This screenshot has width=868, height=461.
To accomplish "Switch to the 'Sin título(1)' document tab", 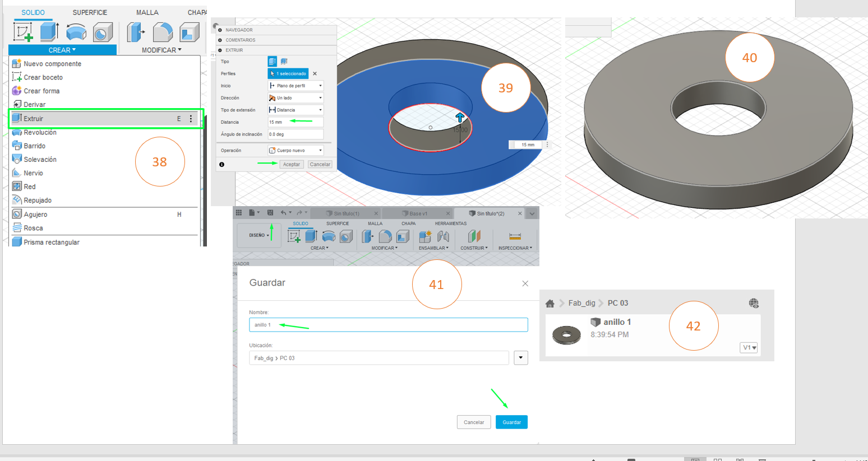I will [x=347, y=213].
